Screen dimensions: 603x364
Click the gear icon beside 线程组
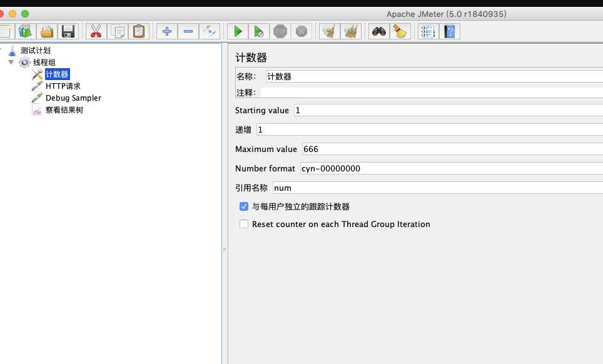[24, 63]
